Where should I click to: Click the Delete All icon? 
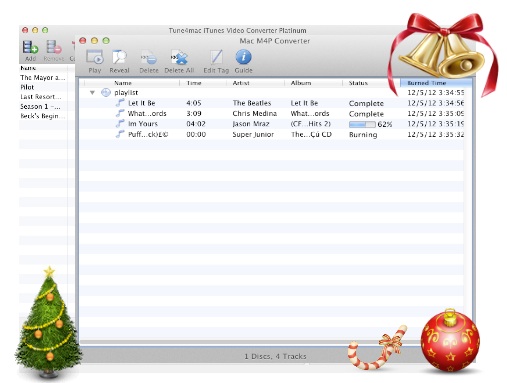tap(179, 57)
